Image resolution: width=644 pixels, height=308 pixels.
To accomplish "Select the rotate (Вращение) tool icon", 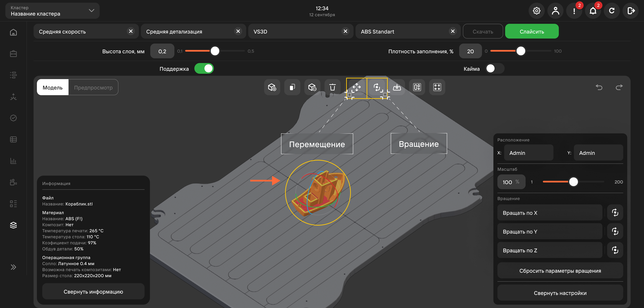I will 377,87.
